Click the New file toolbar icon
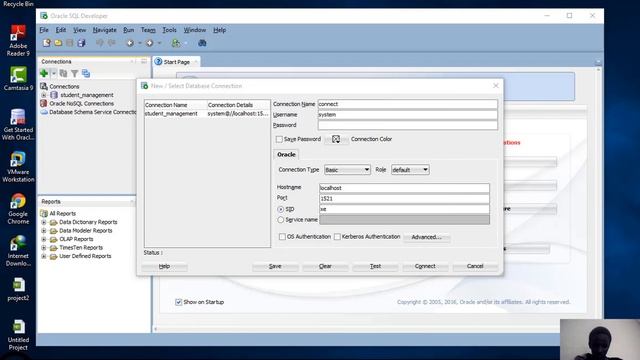 pos(47,43)
